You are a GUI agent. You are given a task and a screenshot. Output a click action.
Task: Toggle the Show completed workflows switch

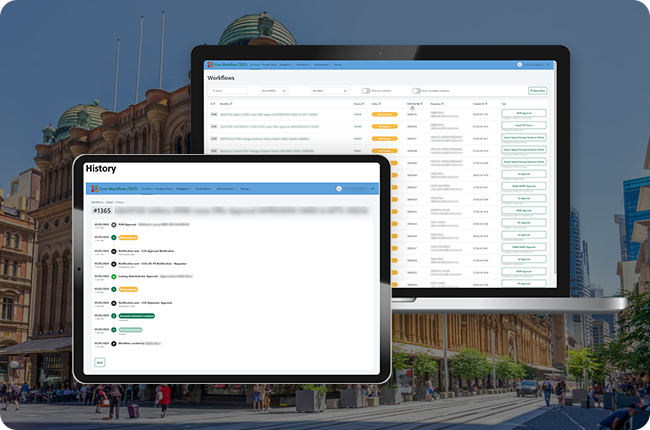pos(416,91)
